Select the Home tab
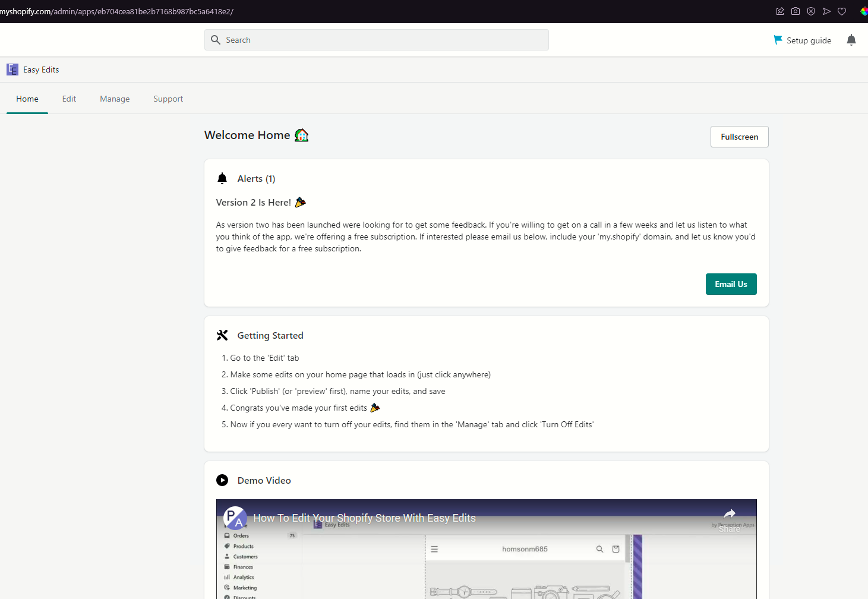Image resolution: width=868 pixels, height=599 pixels. pyautogui.click(x=27, y=99)
